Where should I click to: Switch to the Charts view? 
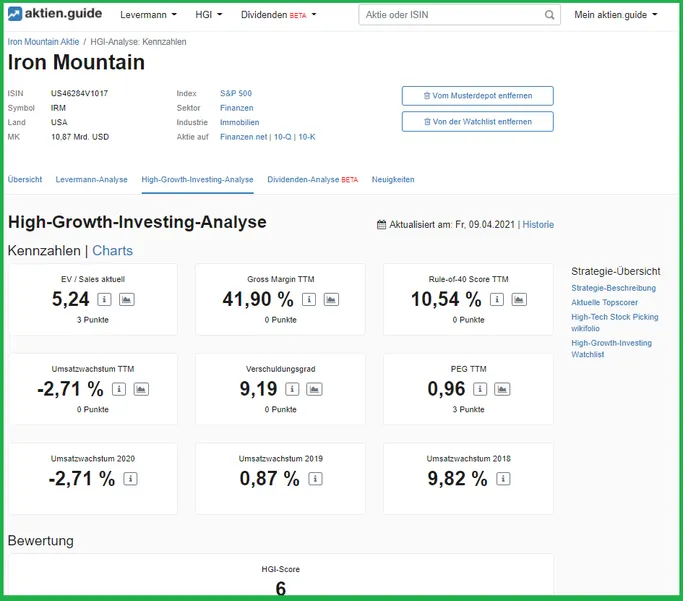[x=112, y=251]
